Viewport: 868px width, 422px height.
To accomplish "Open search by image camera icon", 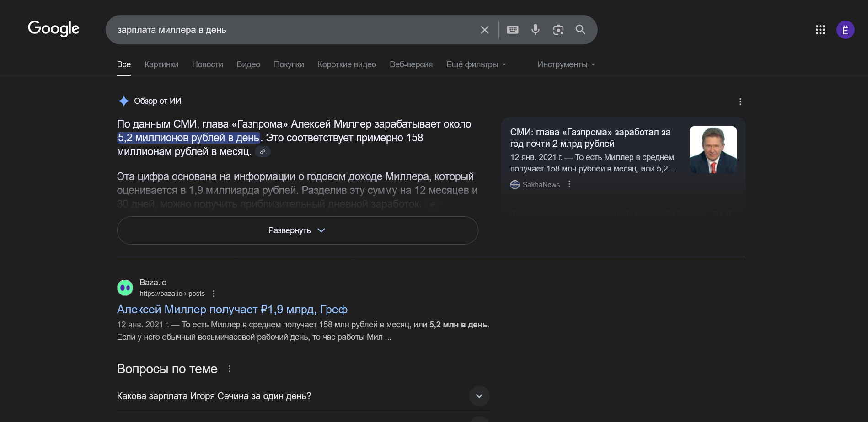I will pyautogui.click(x=558, y=30).
